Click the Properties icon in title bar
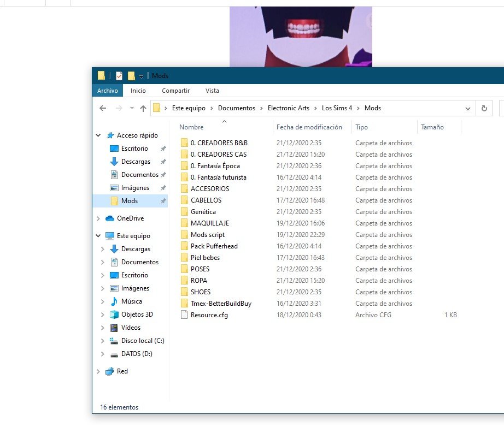The image size is (504, 427). 119,76
